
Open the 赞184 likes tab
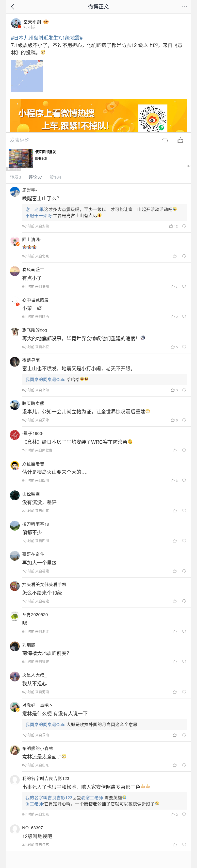point(55,177)
